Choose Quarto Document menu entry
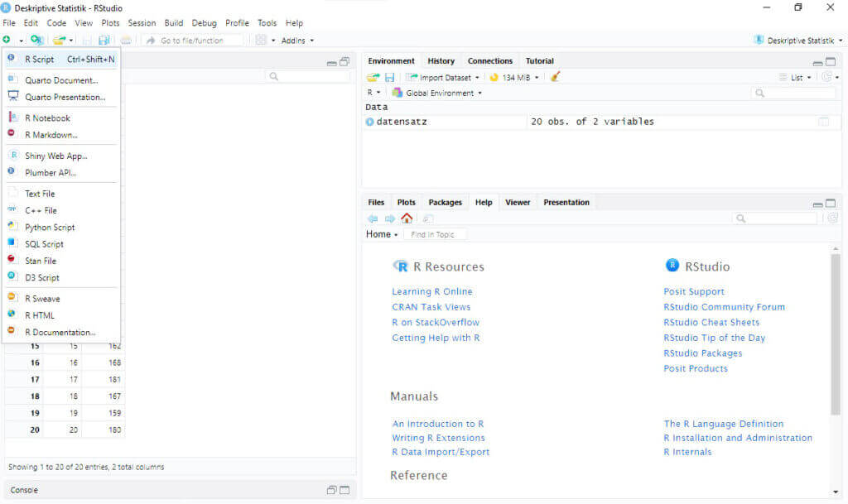Image resolution: width=848 pixels, height=504 pixels. pos(61,80)
